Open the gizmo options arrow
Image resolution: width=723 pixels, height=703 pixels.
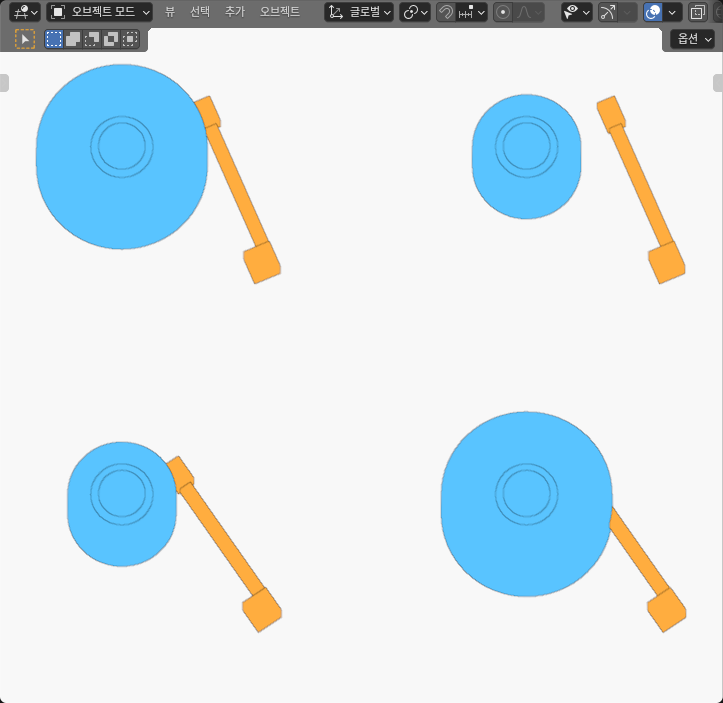click(x=628, y=12)
